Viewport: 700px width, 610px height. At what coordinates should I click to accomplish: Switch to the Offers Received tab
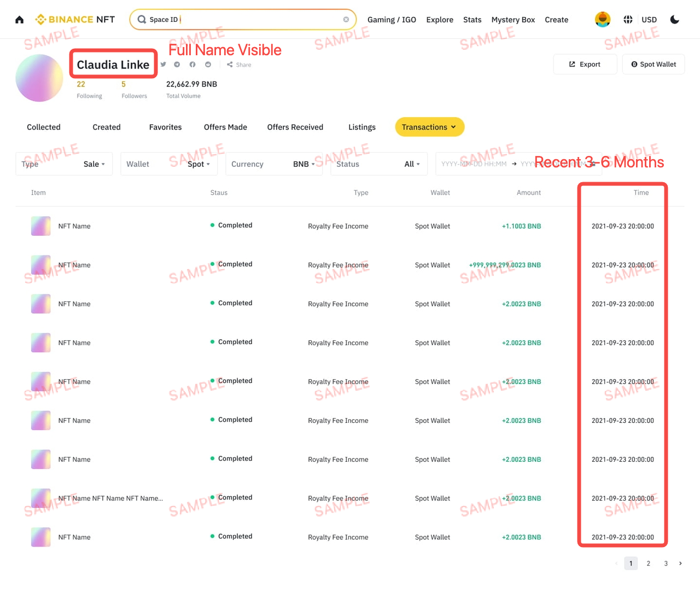(295, 127)
